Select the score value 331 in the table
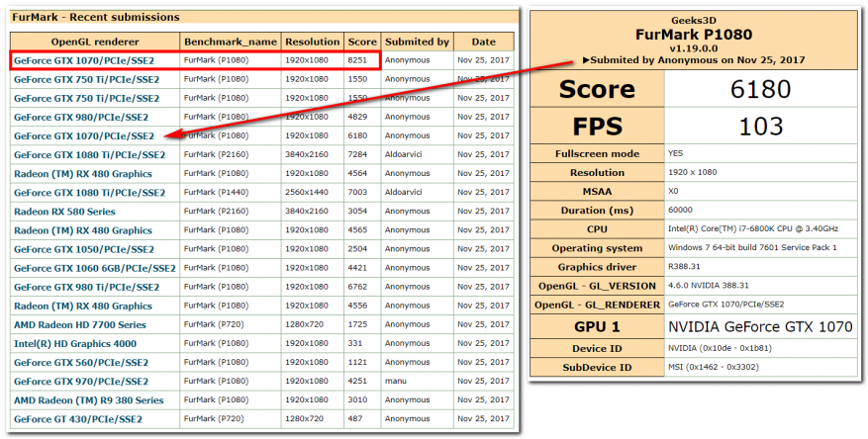The image size is (868, 439). pyautogui.click(x=355, y=343)
